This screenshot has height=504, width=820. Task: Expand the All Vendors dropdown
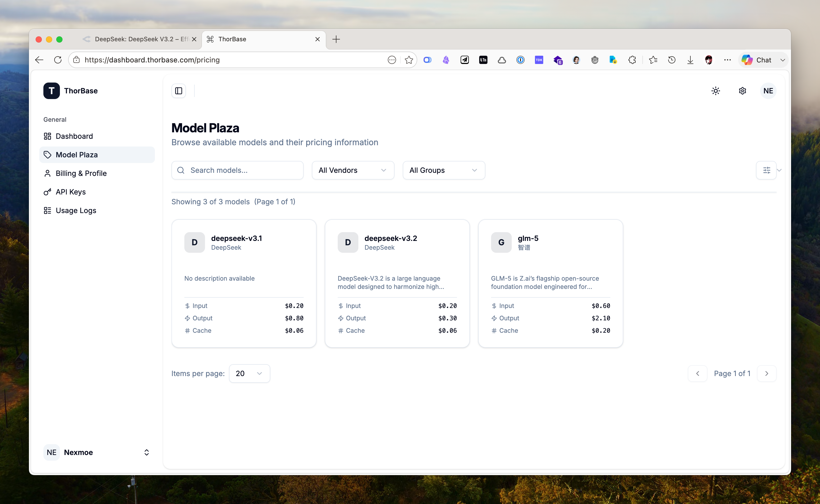(353, 170)
